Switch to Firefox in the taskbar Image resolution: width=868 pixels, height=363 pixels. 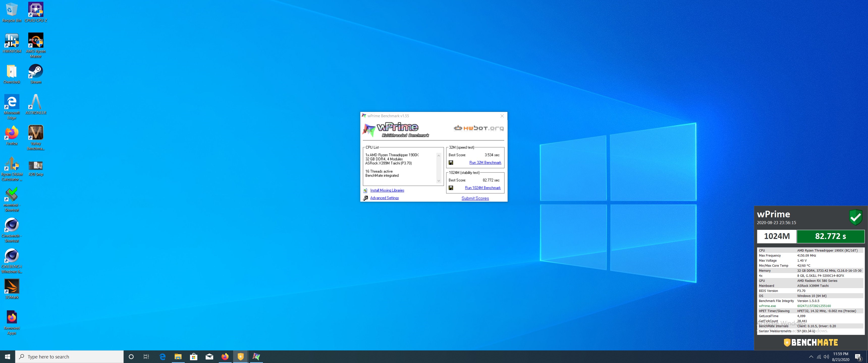225,357
